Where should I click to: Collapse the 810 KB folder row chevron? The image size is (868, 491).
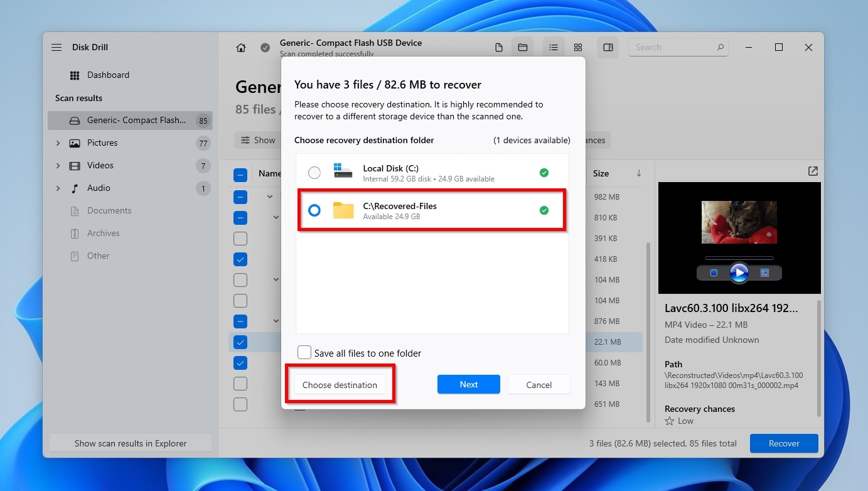(x=276, y=217)
